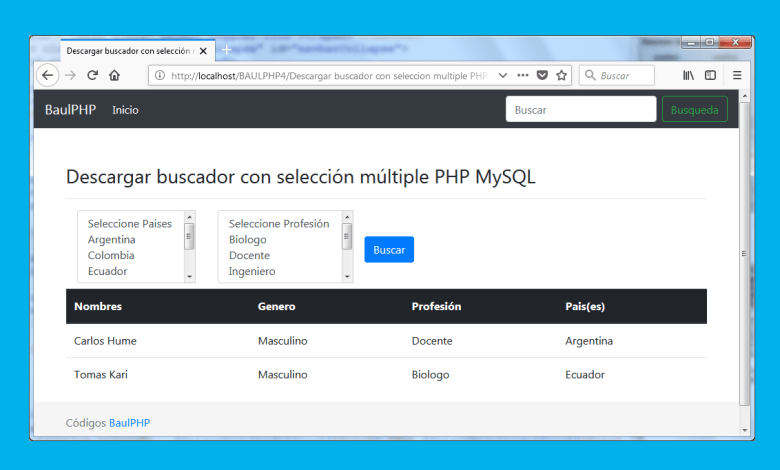Click the browser back arrow button
The width and height of the screenshot is (780, 470).
[47, 75]
